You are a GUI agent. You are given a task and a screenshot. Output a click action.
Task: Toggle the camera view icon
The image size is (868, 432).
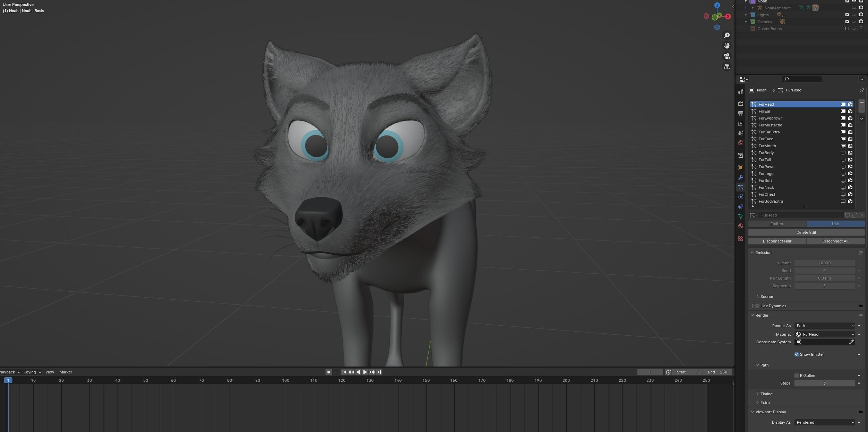(x=727, y=56)
